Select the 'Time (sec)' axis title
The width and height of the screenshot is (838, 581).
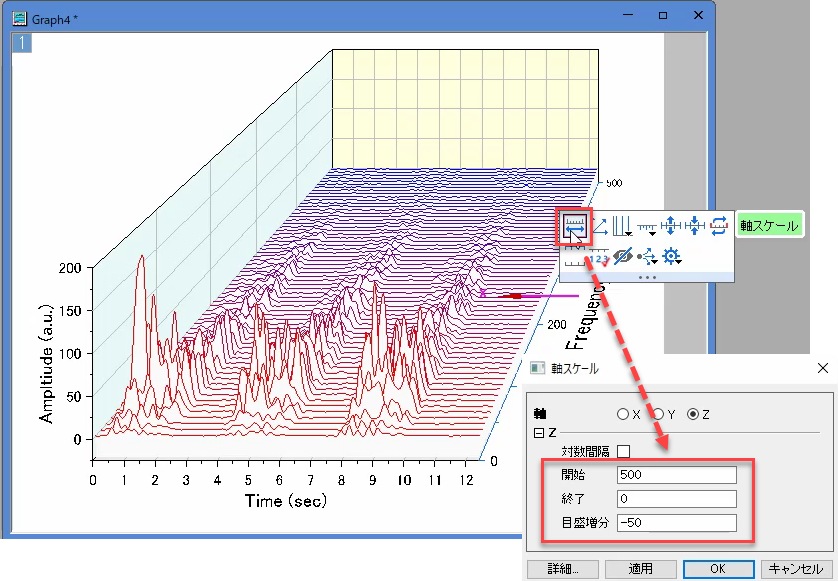pyautogui.click(x=285, y=501)
